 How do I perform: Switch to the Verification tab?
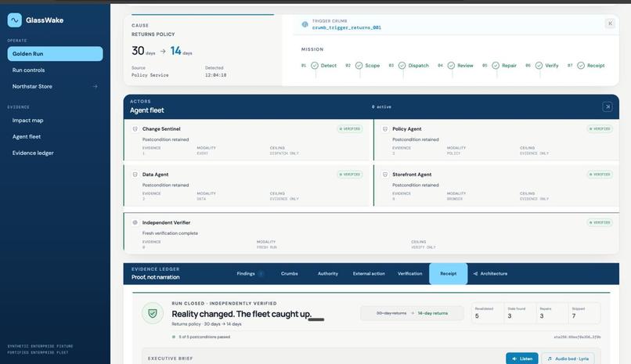(409, 274)
